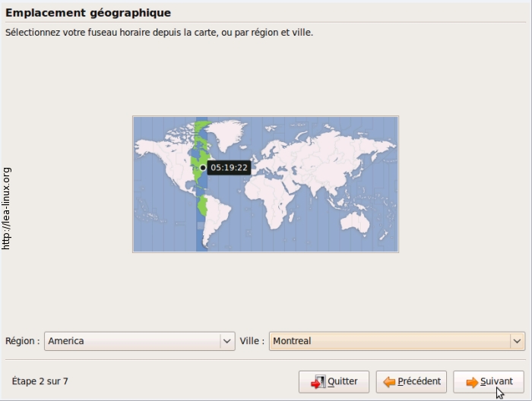Click the orange right arrow beside Suivant
Screen dimensions: 532x401
click(x=471, y=382)
